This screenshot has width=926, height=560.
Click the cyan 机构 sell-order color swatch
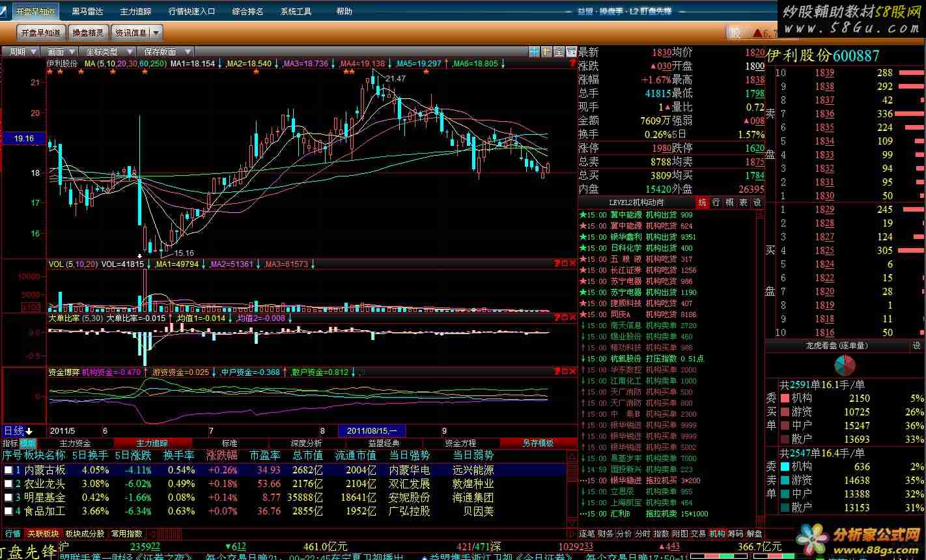785,466
